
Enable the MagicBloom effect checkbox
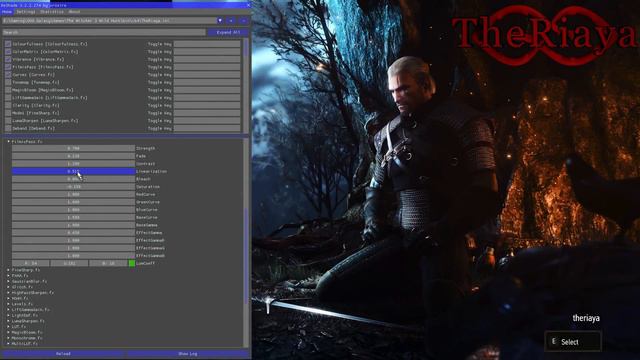coord(8,90)
